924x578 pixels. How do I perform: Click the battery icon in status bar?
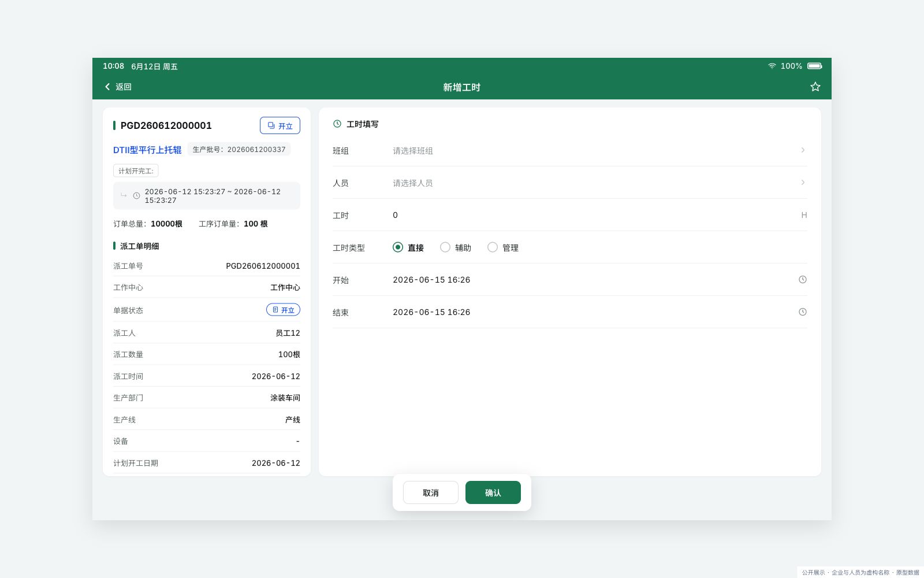[x=814, y=66]
